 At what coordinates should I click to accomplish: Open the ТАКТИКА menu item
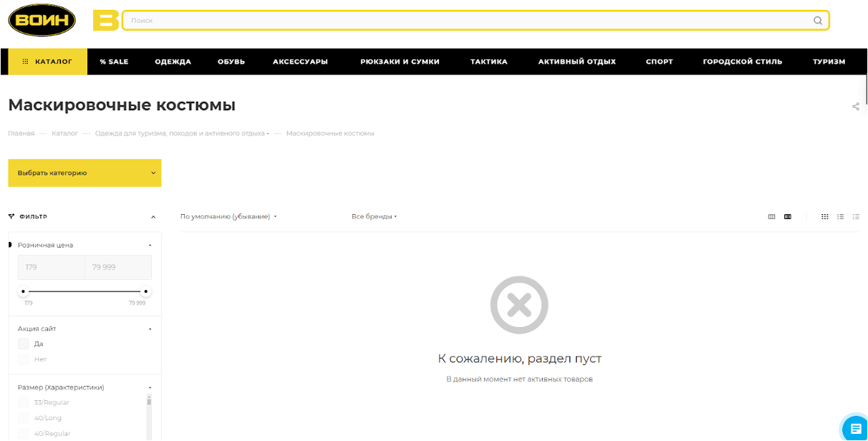[488, 62]
